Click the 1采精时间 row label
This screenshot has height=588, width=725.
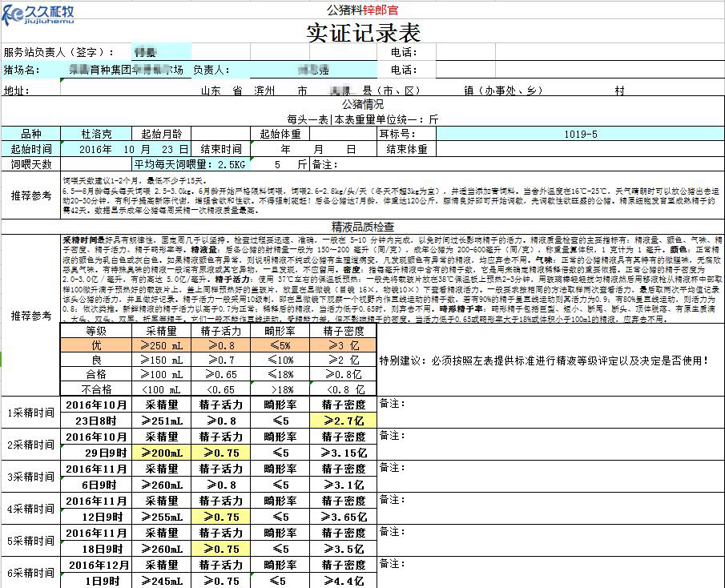pyautogui.click(x=31, y=413)
